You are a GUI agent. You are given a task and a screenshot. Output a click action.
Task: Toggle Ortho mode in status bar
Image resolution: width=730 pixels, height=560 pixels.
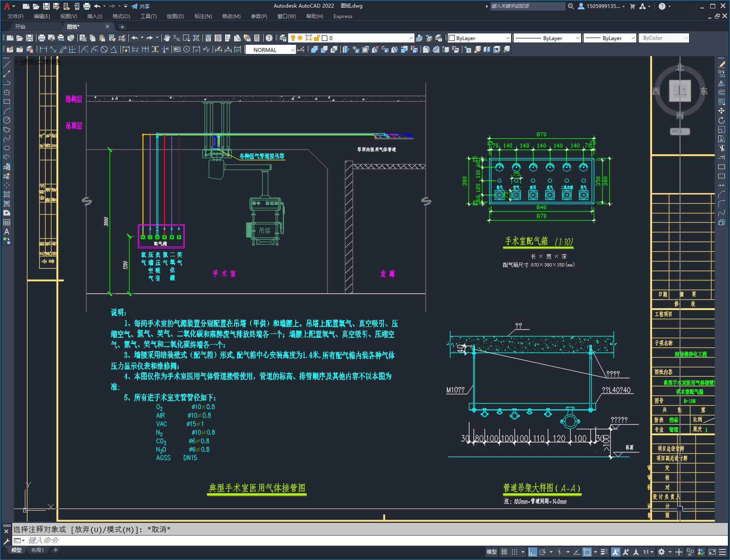[532, 552]
